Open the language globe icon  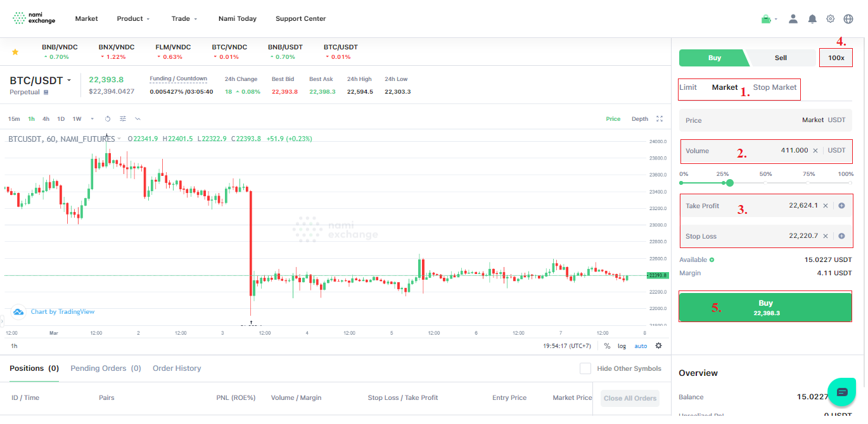coord(849,19)
